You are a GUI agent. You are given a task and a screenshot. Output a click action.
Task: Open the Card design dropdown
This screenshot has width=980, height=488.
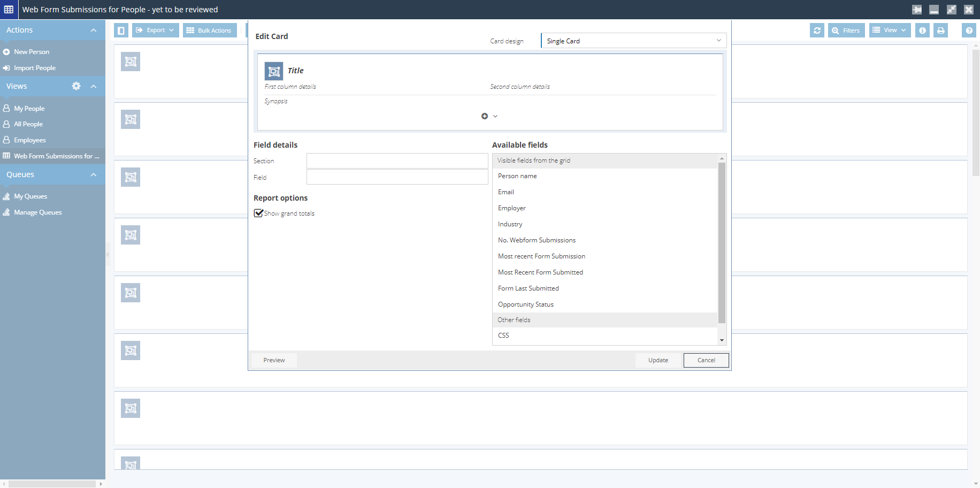click(x=634, y=41)
